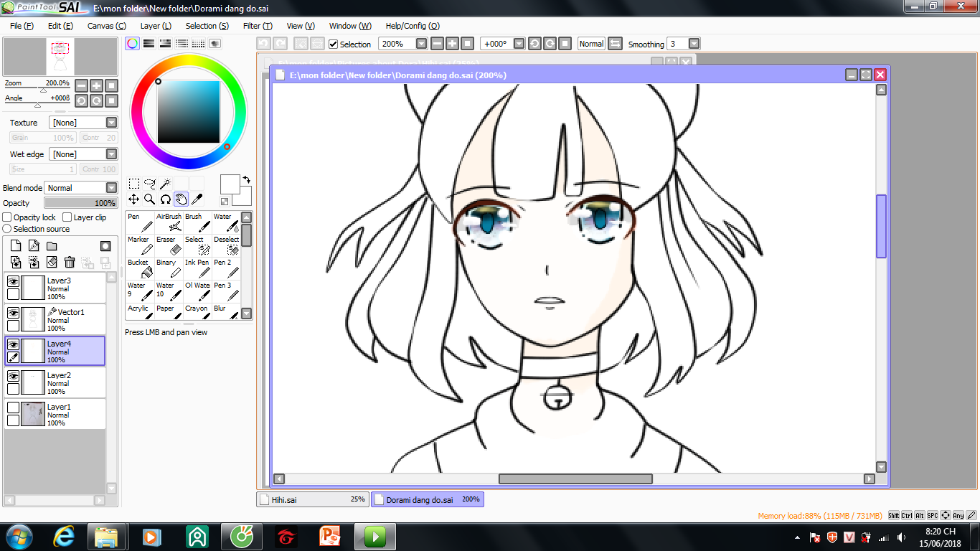980x551 pixels.
Task: Pick the Bucket fill tool
Action: pos(140,269)
